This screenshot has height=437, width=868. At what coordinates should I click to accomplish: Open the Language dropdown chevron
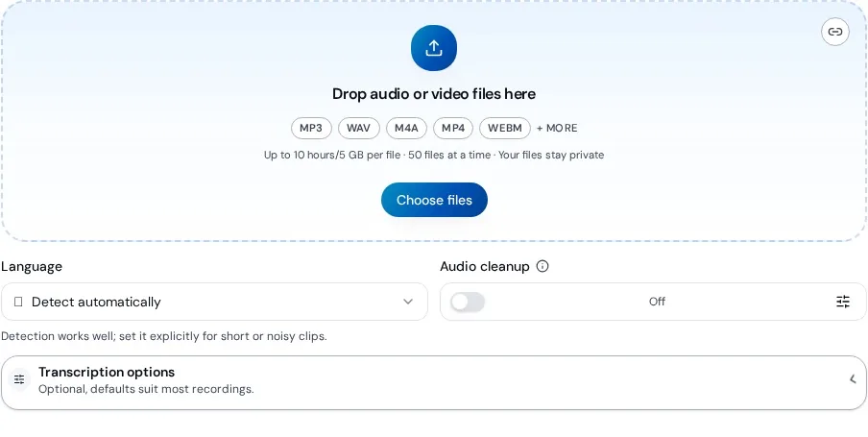pos(408,302)
